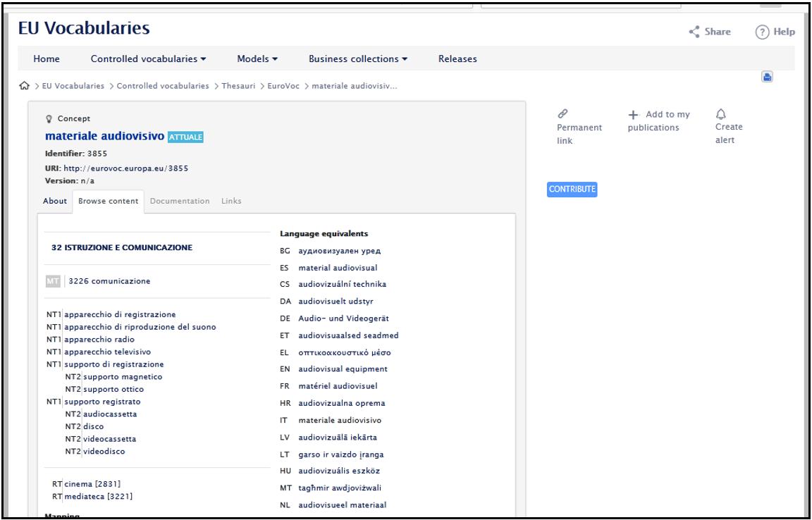
Task: Click Controlled vocabularies breadcrumb link
Action: point(163,86)
